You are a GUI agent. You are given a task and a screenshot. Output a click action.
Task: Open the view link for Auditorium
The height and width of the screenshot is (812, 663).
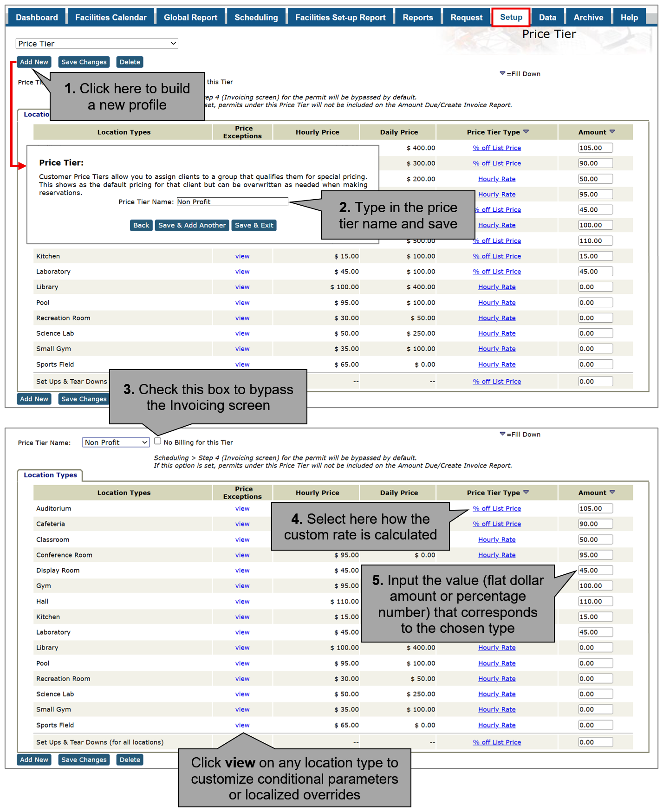click(x=242, y=508)
